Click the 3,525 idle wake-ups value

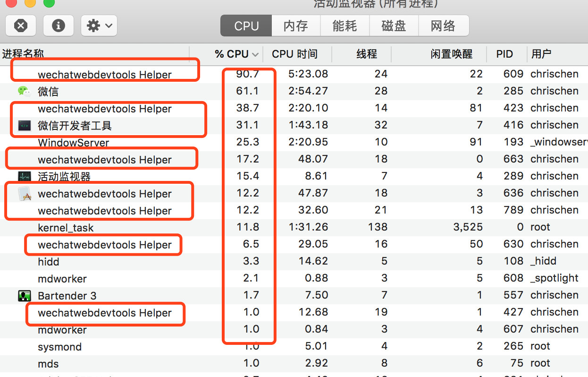(468, 227)
